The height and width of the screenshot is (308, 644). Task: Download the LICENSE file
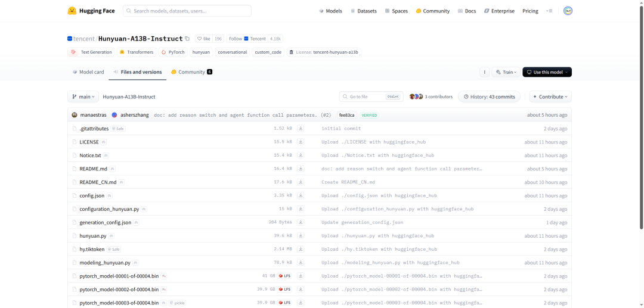click(x=301, y=142)
